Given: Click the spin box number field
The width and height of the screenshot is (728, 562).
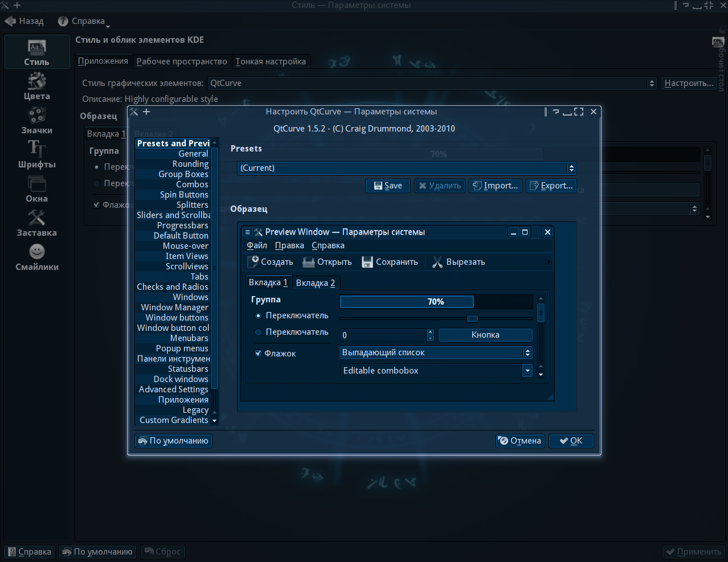Looking at the screenshot, I should point(383,335).
